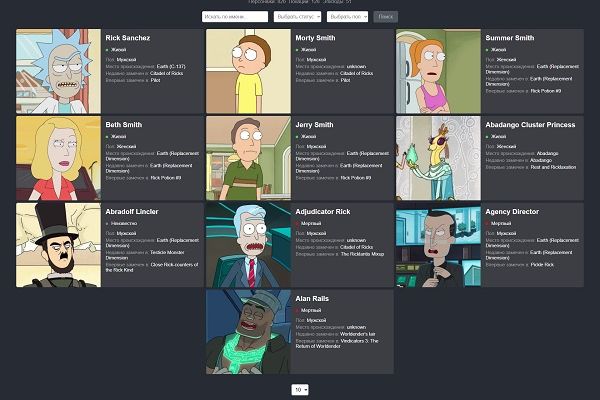Expand the page size selector showing 10
The width and height of the screenshot is (600, 400).
click(300, 390)
